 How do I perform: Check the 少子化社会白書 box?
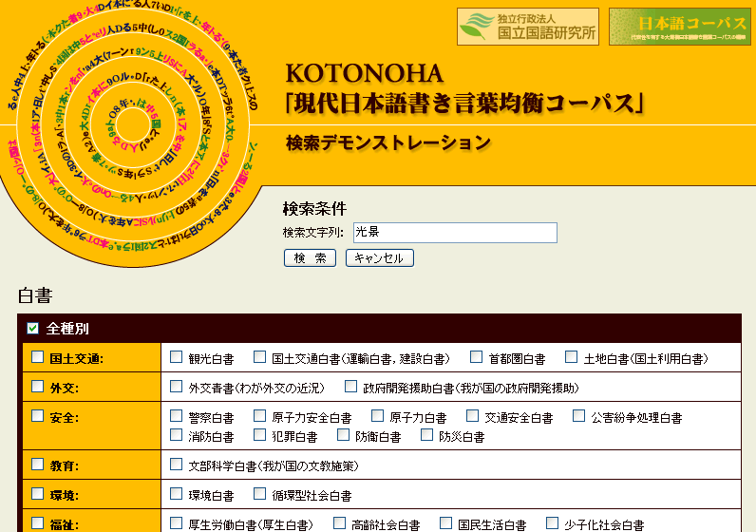point(553,522)
